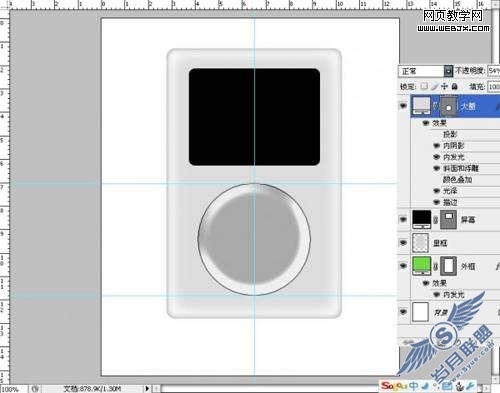
Task: Click the 斜面和浮雕 effect name
Action: click(x=461, y=168)
